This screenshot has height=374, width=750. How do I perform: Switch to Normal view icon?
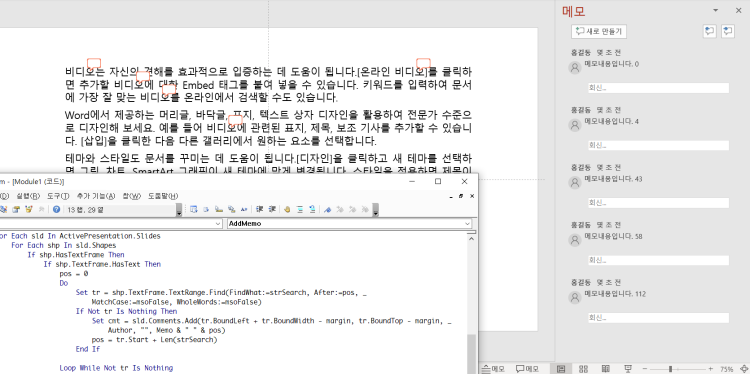(561, 369)
